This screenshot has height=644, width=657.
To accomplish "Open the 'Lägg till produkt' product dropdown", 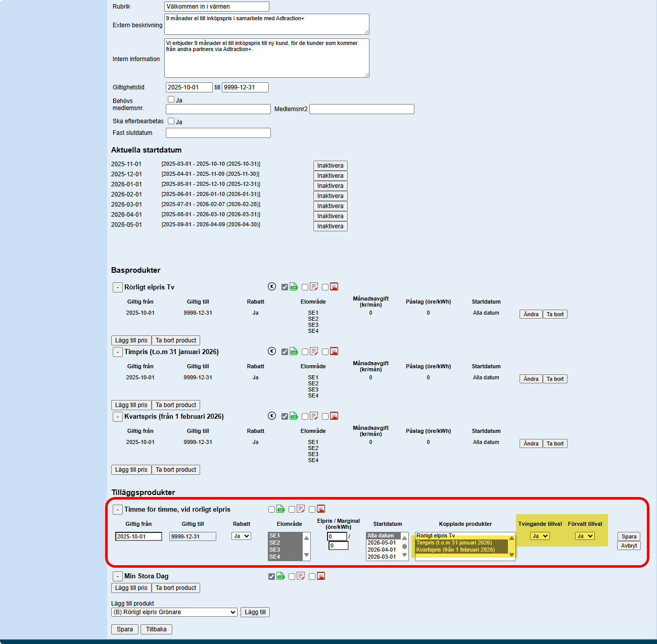I will (x=174, y=612).
